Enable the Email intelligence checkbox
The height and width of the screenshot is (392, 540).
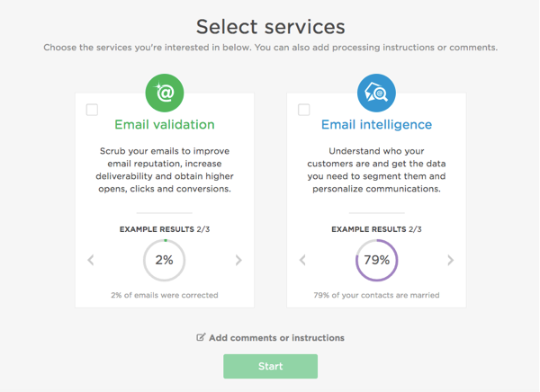[x=303, y=110]
